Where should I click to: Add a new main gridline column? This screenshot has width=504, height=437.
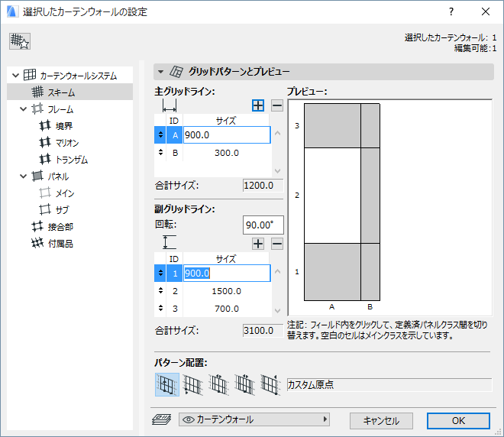pyautogui.click(x=258, y=105)
